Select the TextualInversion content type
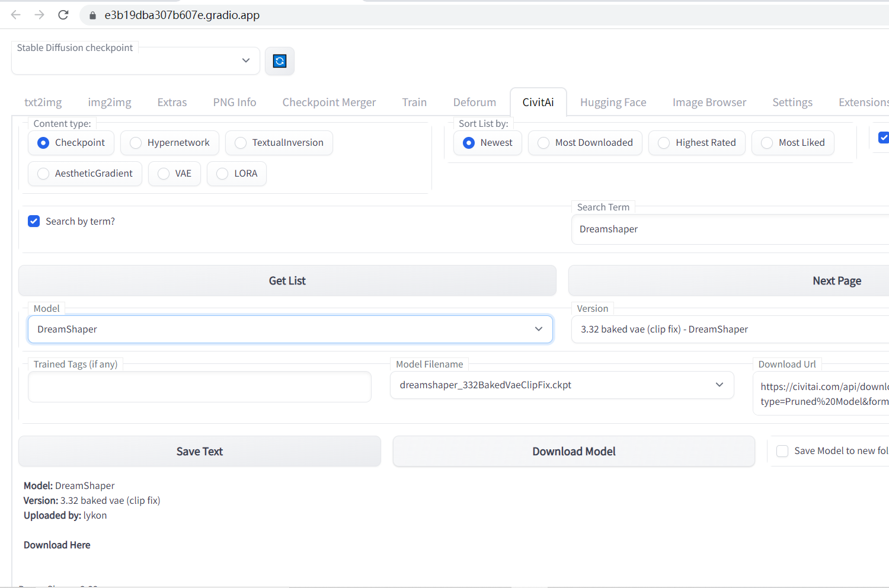Image resolution: width=889 pixels, height=588 pixels. [x=279, y=143]
